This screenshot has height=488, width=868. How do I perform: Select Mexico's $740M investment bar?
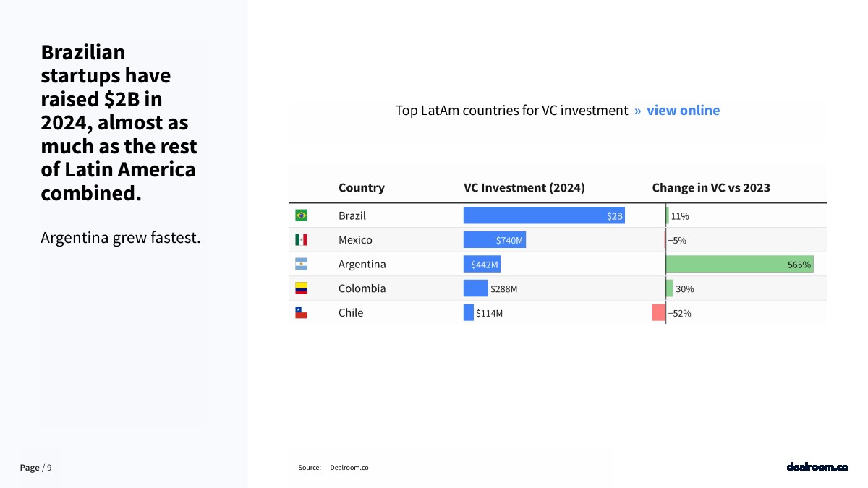[494, 239]
